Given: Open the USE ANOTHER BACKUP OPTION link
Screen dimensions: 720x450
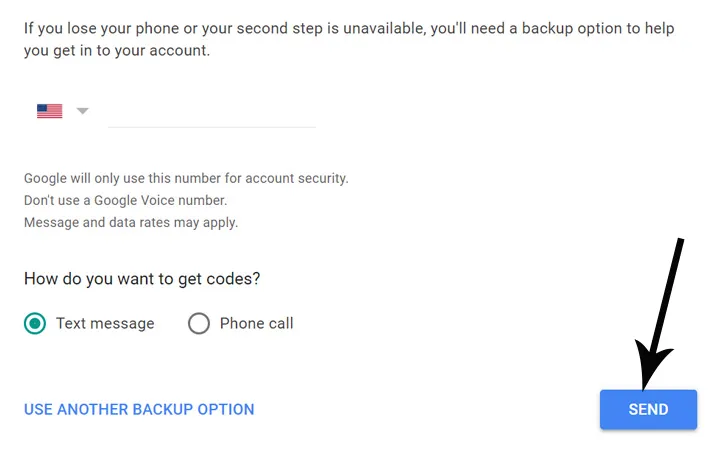Looking at the screenshot, I should [139, 409].
